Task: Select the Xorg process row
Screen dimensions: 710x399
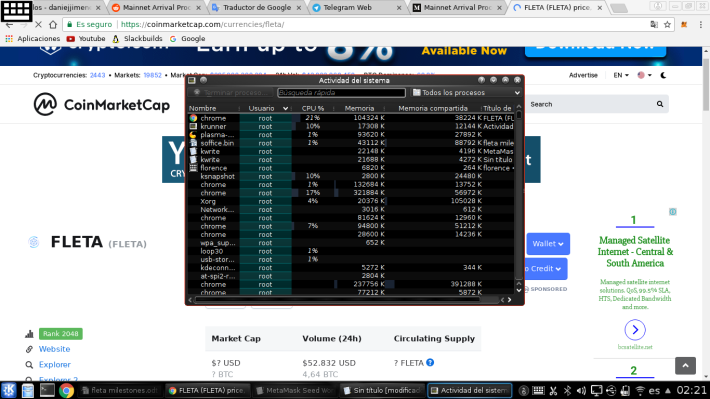Action: coord(351,201)
